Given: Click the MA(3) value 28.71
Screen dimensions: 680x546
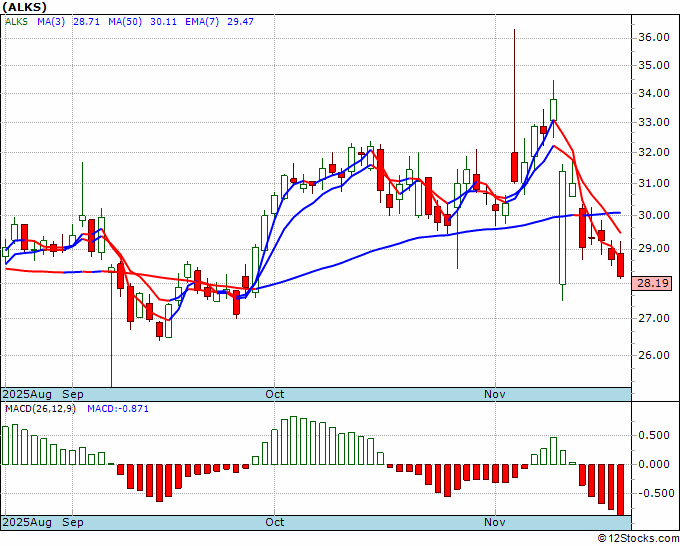Looking at the screenshot, I should tap(86, 22).
